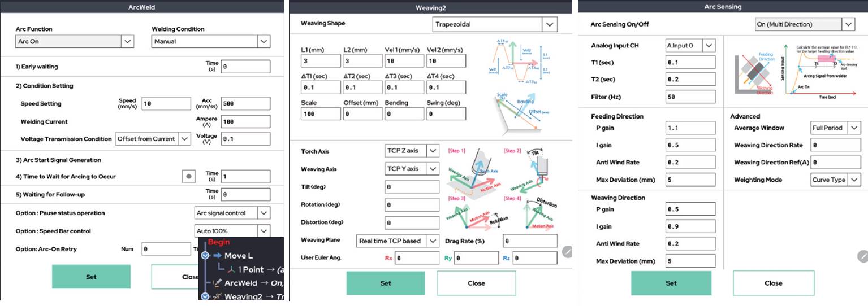Click the ΔT1(sec) field
The image size is (868, 306).
coord(321,88)
